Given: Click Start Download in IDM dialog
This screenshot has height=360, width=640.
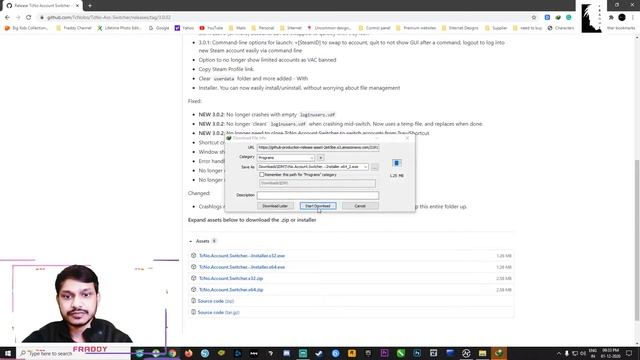Looking at the screenshot, I should coord(318,206).
